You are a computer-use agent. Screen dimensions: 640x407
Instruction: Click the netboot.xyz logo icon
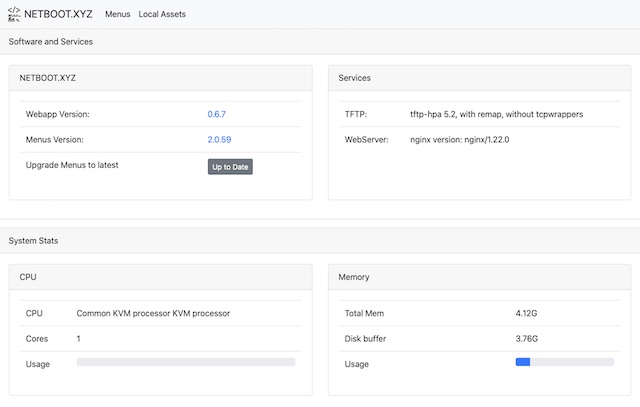[x=13, y=14]
